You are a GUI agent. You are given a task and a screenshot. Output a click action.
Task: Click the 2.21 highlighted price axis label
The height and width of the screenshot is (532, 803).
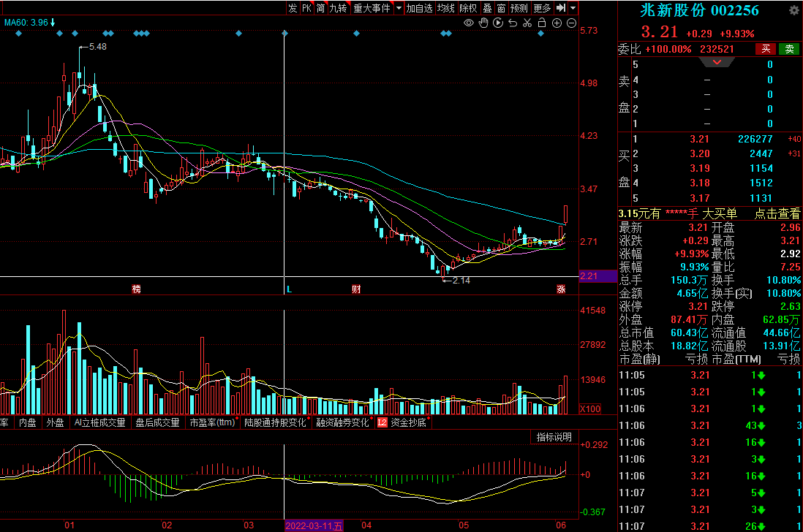click(x=598, y=276)
